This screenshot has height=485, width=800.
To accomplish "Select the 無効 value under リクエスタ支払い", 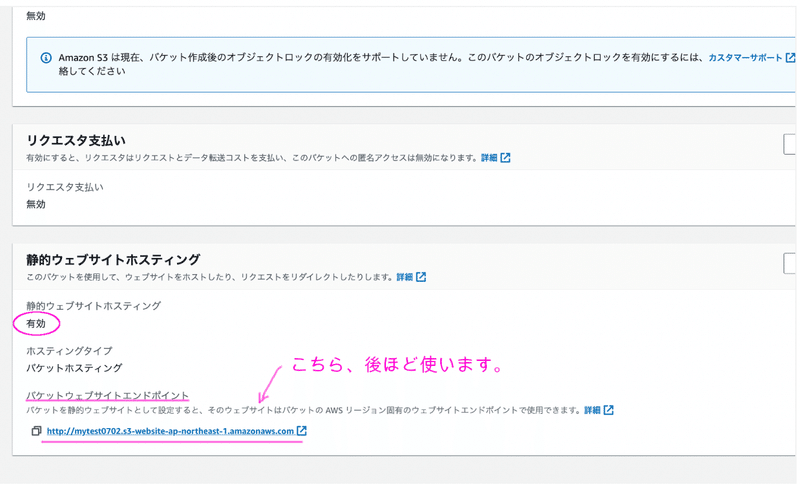I will 36,204.
